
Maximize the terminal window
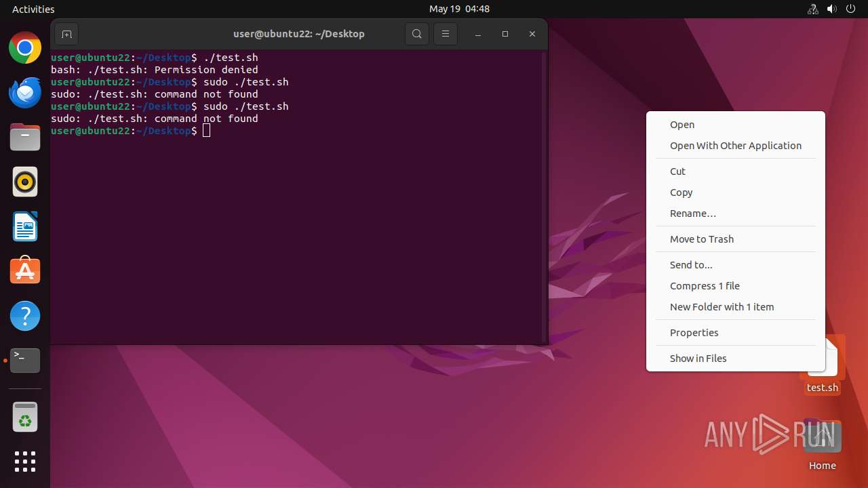click(505, 34)
